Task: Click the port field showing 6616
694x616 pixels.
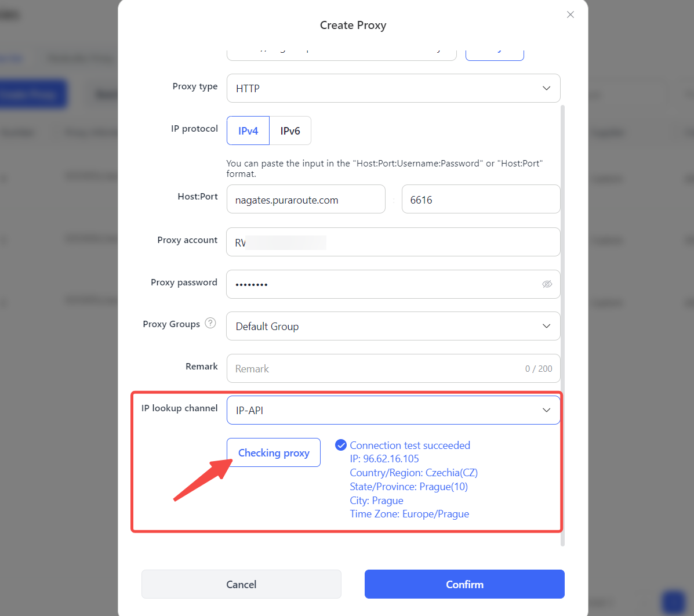Action: coord(481,200)
